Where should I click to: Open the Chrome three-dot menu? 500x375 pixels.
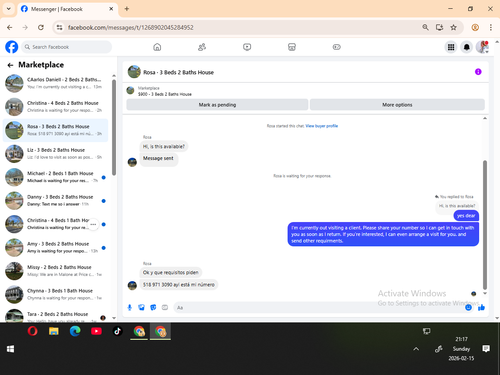tap(491, 27)
